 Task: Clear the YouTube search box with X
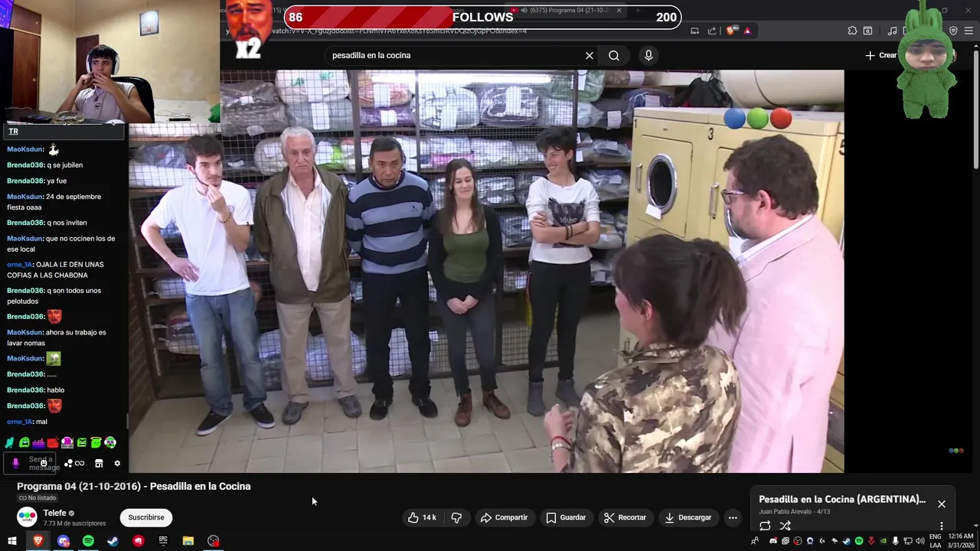point(590,55)
